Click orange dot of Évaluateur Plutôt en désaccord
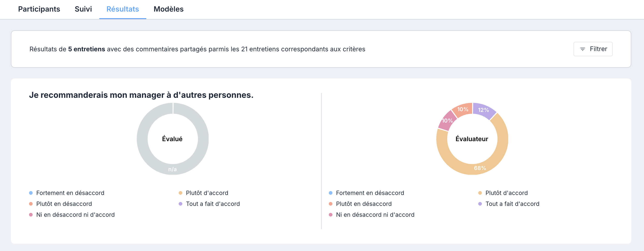This screenshot has height=251, width=644. coord(330,204)
